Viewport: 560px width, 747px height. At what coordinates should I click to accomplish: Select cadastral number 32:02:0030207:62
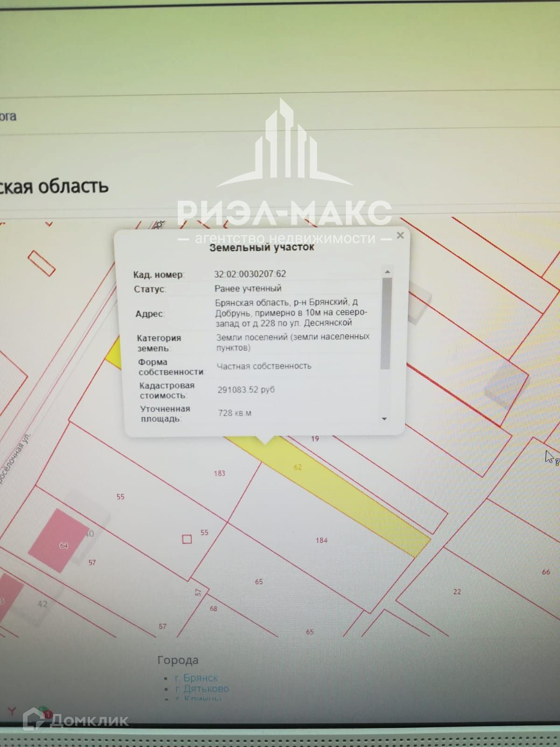coord(250,274)
